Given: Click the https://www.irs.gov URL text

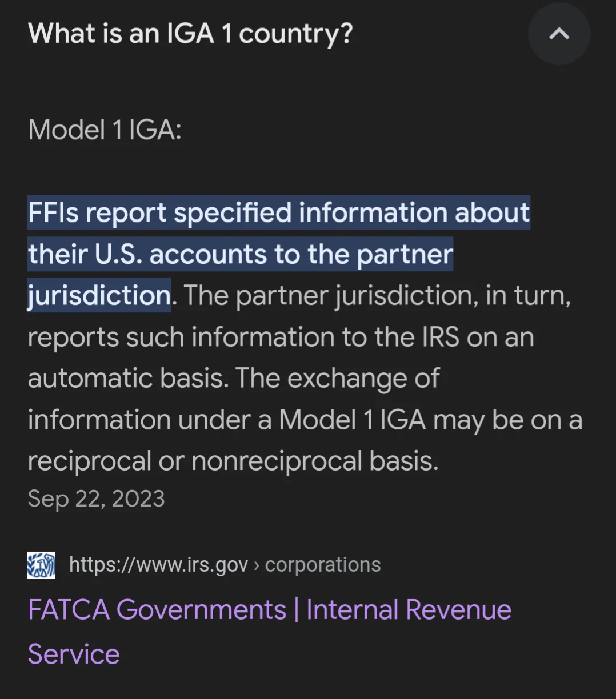Looking at the screenshot, I should pyautogui.click(x=158, y=565).
